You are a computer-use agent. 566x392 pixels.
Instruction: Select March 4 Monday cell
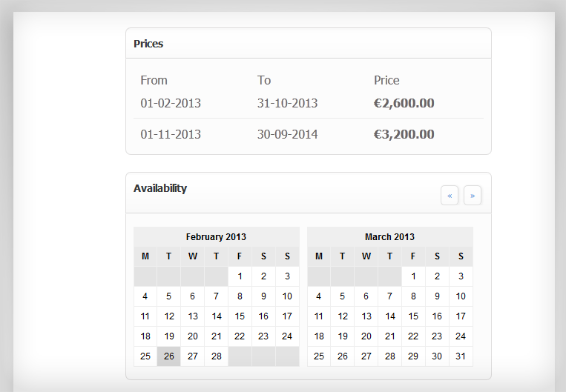pos(319,296)
